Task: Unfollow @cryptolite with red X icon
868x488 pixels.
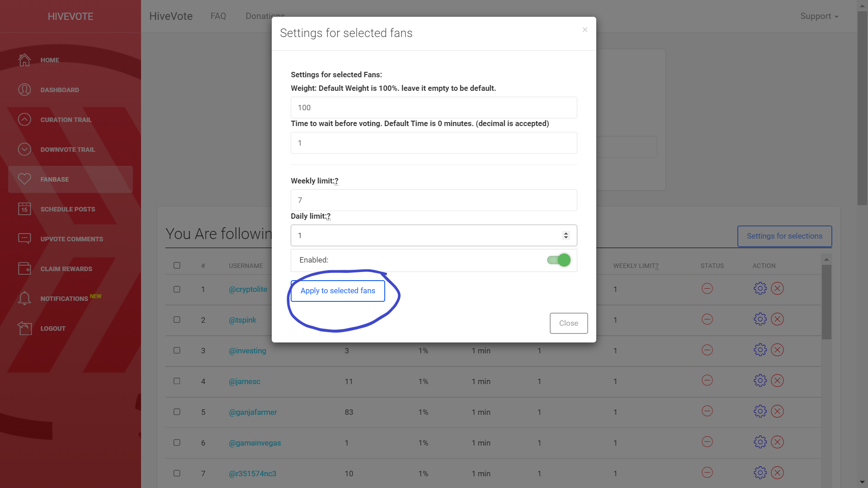Action: tap(777, 288)
